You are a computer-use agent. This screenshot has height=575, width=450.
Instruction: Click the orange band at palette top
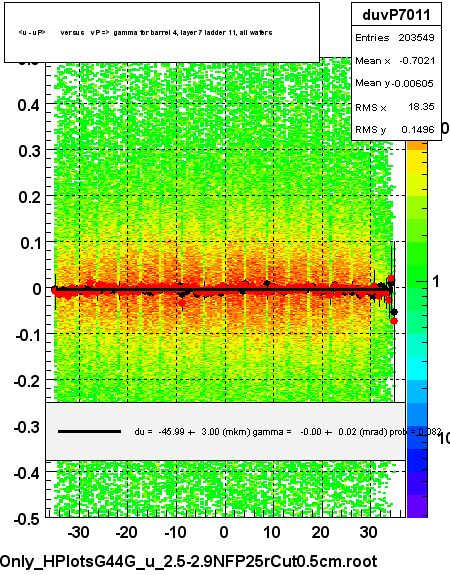tap(417, 146)
